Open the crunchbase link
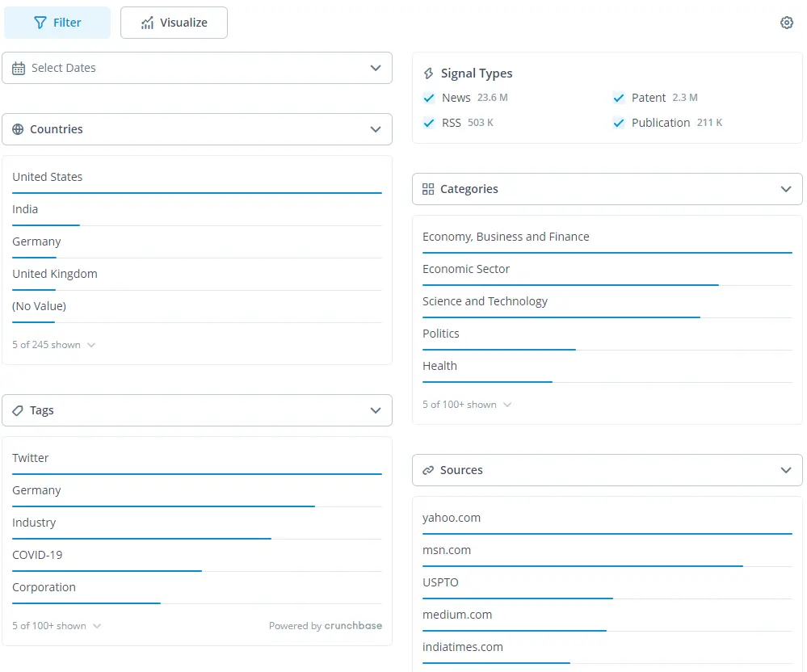Screen dimensions: 807x672 tap(353, 626)
